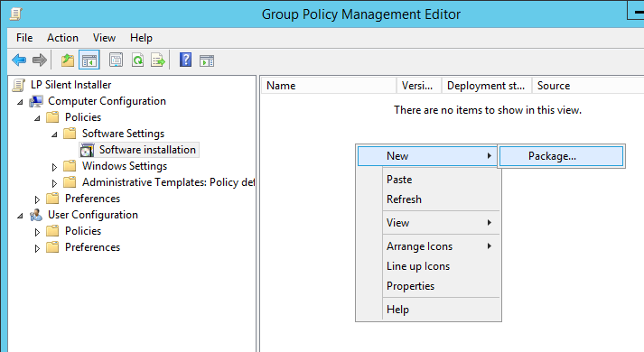Expand the Administrative Templates node
Screen dimensions: 644x352
54,183
